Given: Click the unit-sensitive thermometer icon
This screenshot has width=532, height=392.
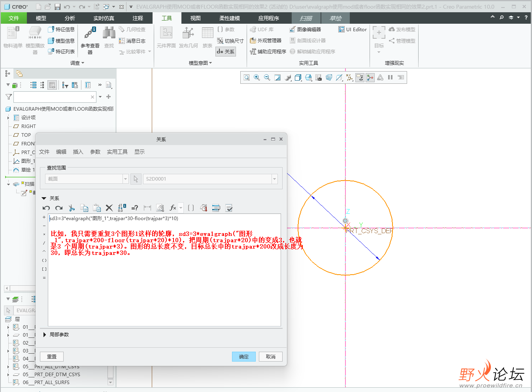Looking at the screenshot, I should click(x=204, y=208).
